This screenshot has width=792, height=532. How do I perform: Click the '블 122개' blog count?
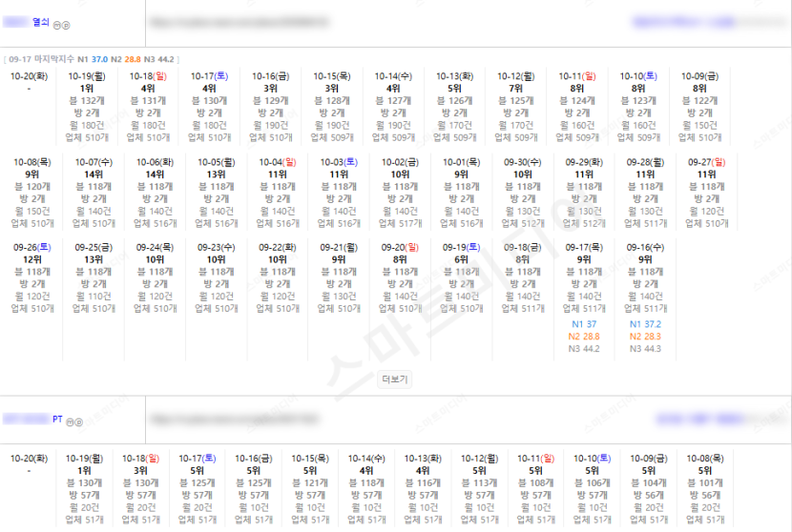tap(699, 101)
